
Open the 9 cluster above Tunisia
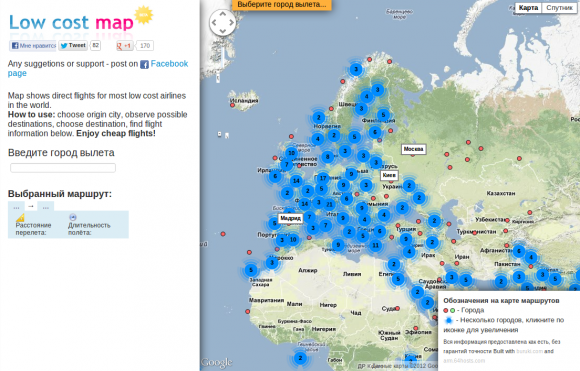click(337, 244)
